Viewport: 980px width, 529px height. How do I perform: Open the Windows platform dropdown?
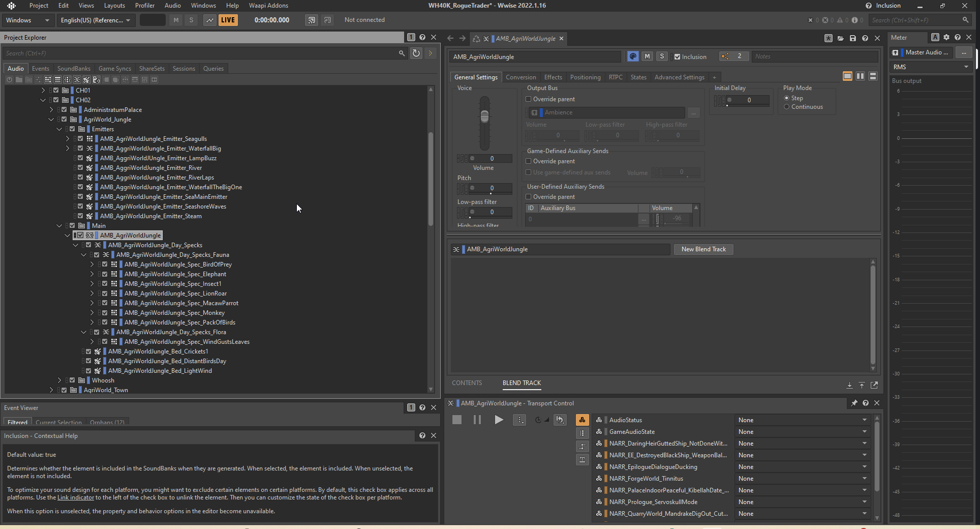27,20
